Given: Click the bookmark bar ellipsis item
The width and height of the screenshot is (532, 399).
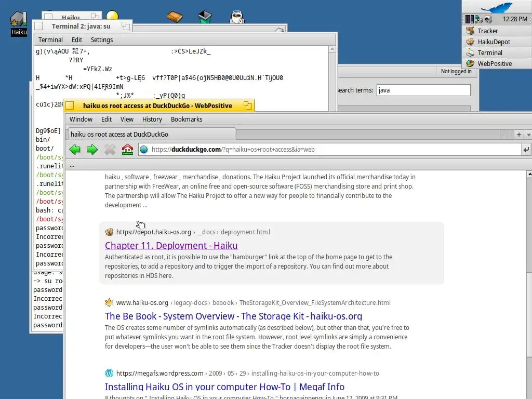Looking at the screenshot, I should click(72, 166).
